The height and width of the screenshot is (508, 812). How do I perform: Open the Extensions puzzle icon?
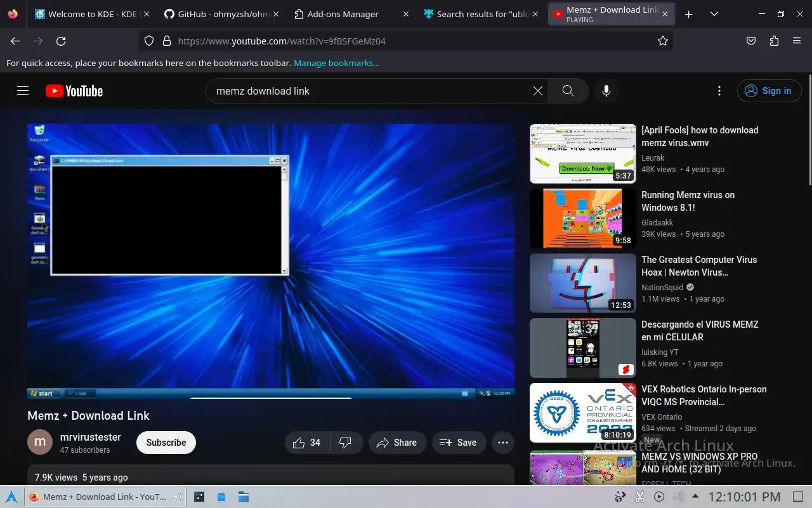(x=774, y=41)
